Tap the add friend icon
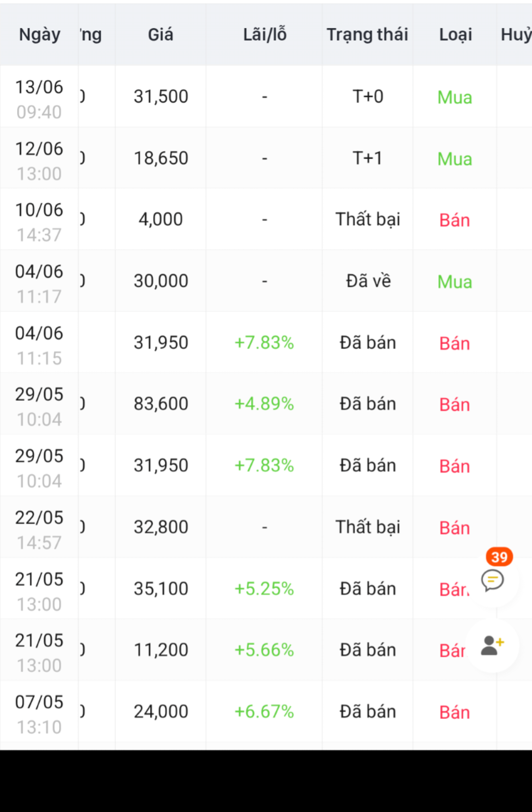 click(492, 645)
